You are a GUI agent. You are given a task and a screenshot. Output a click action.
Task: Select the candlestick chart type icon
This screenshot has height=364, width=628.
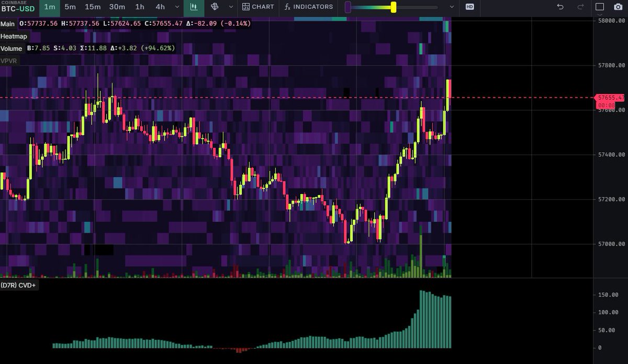pos(194,7)
